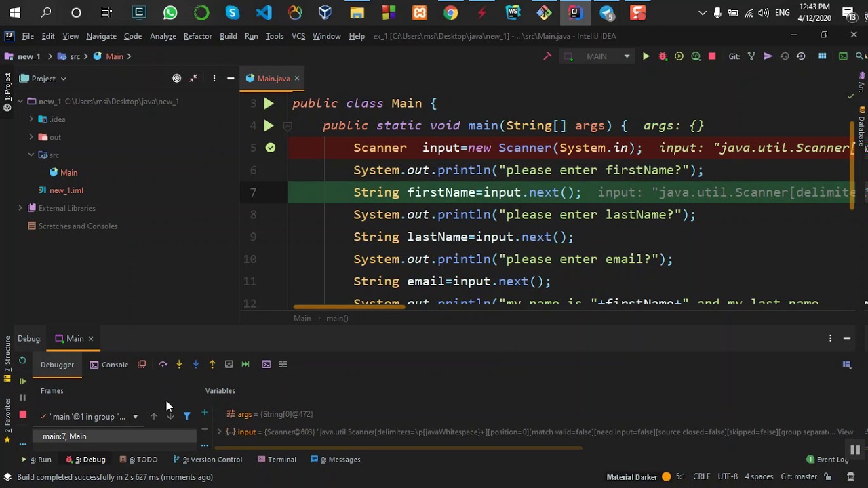Open the File menu
Screen dimensions: 868x488
28,36
